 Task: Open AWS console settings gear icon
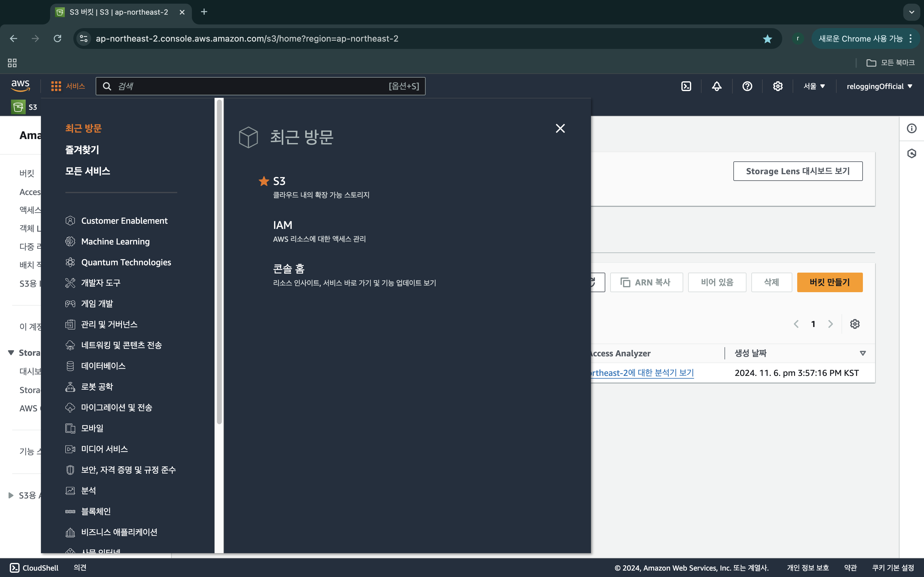[x=778, y=86]
